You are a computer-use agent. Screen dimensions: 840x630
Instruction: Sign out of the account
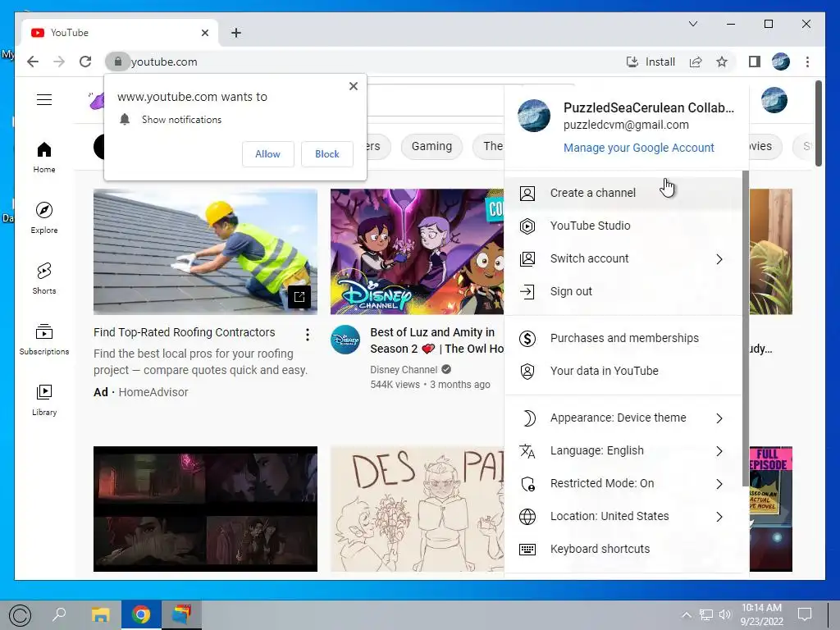coord(623,291)
